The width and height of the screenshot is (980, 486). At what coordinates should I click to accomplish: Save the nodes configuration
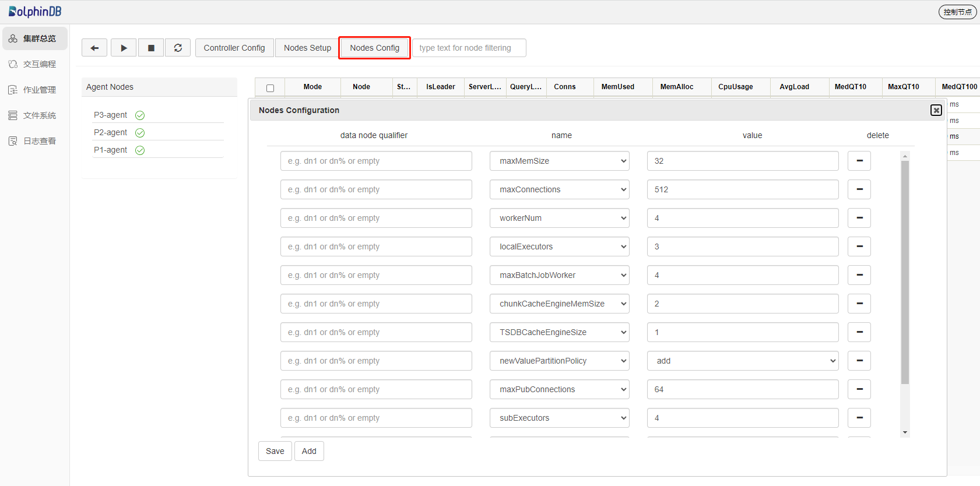275,451
